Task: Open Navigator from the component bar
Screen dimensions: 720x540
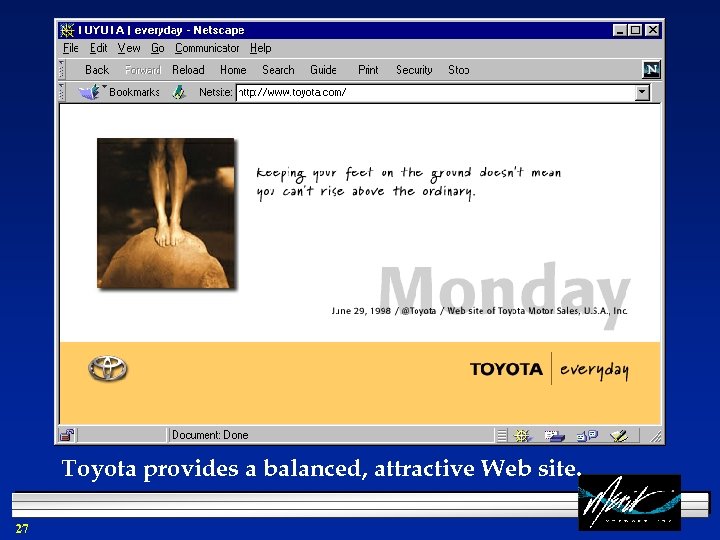Action: pyautogui.click(x=522, y=435)
